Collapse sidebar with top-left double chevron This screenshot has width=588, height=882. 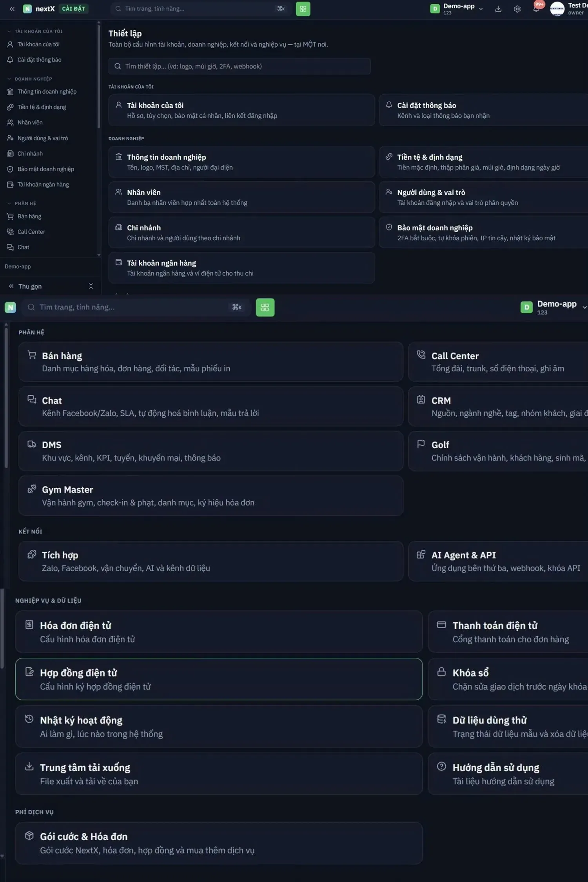click(12, 9)
